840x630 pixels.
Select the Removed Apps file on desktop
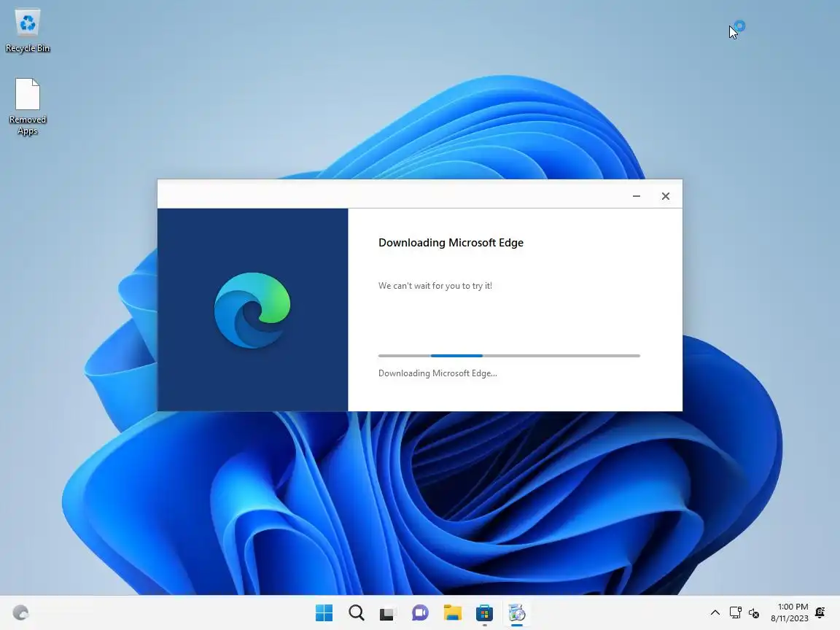click(x=27, y=106)
